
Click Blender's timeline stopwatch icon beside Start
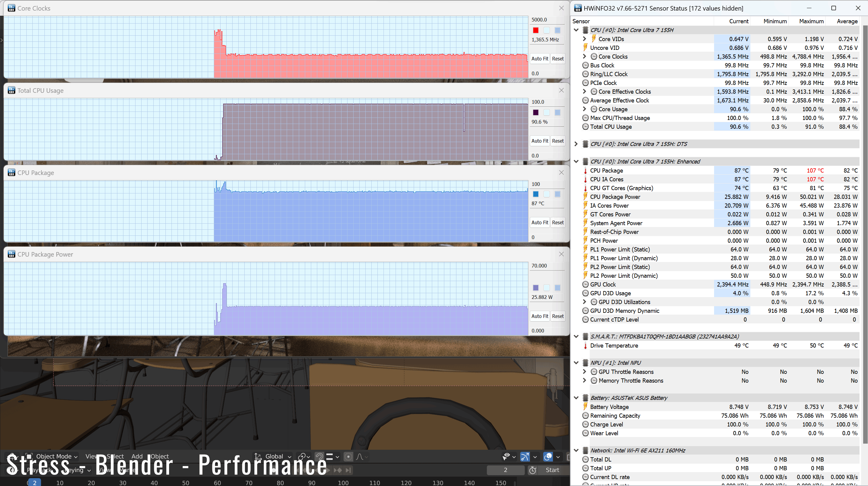(533, 470)
